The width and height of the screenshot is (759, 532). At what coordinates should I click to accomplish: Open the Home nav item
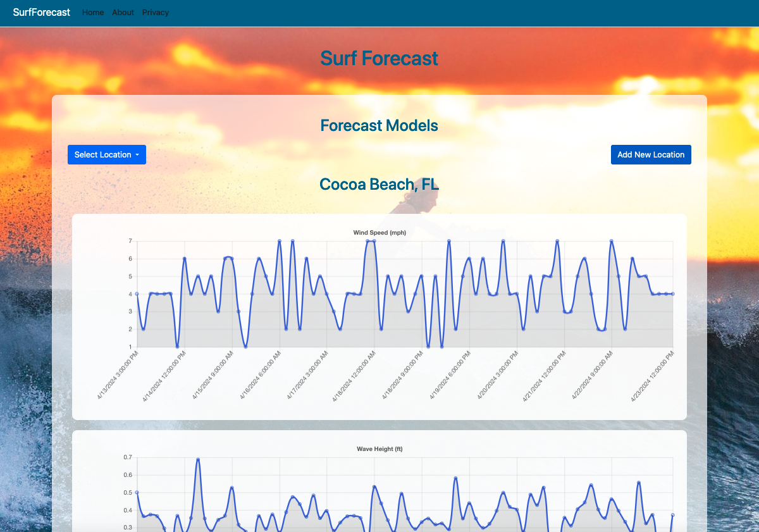[93, 12]
